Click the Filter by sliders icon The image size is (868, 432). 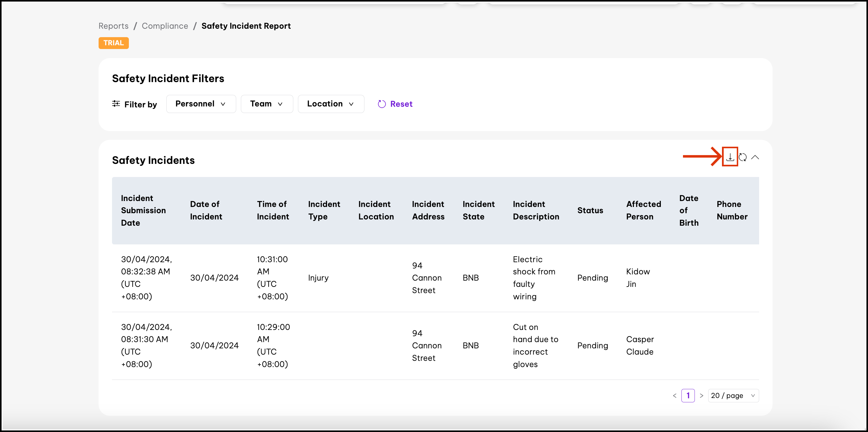[x=116, y=104]
